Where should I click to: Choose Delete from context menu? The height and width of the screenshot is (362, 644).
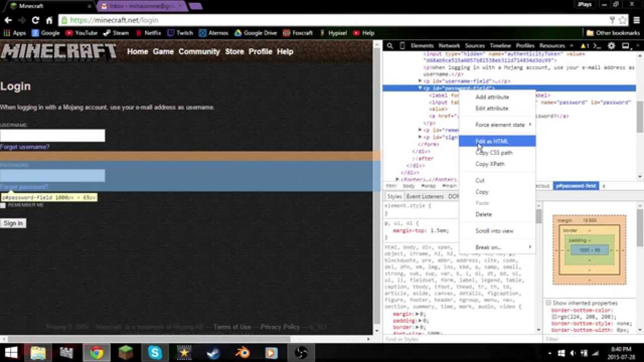(497, 214)
